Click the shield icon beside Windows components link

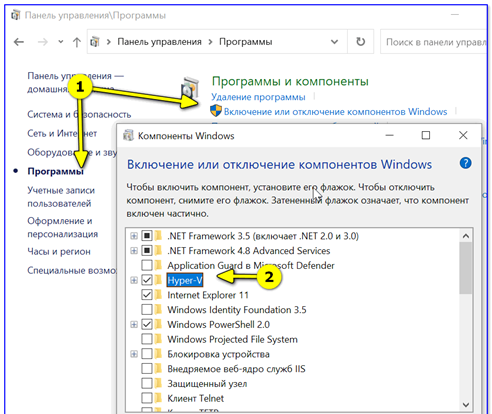click(216, 111)
